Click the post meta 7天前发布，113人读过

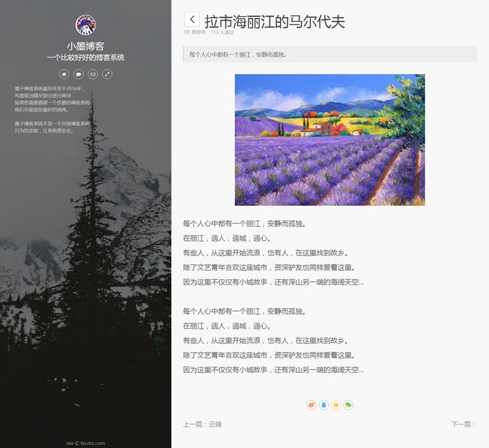pos(208,32)
